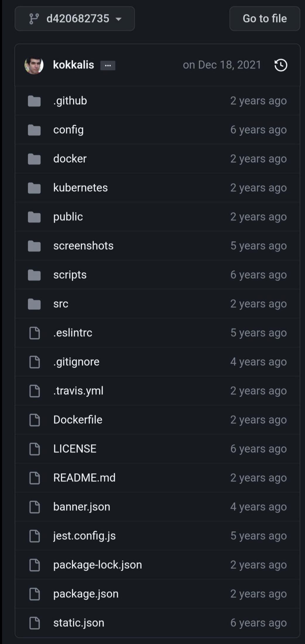Viewport: 305px width, 644px height.
Task: Click the branch icon beside d420682735
Action: point(34,19)
